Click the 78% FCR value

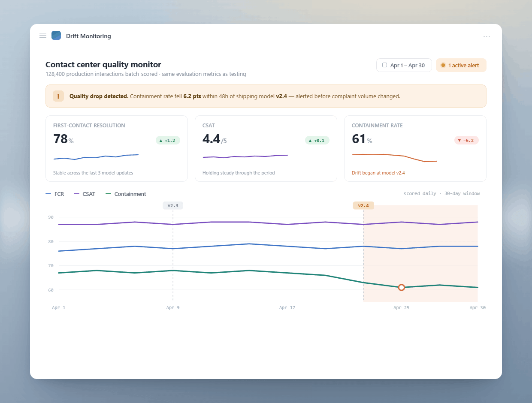point(63,139)
